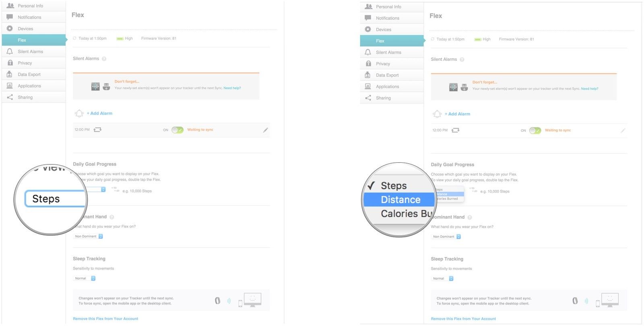
Task: Click + Add Alarm in the left screenshot
Action: coord(99,113)
